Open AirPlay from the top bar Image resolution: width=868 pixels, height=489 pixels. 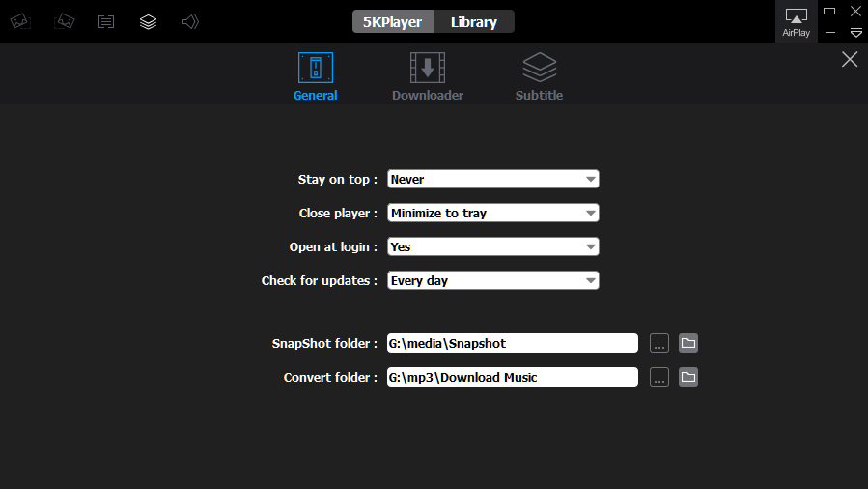(796, 21)
